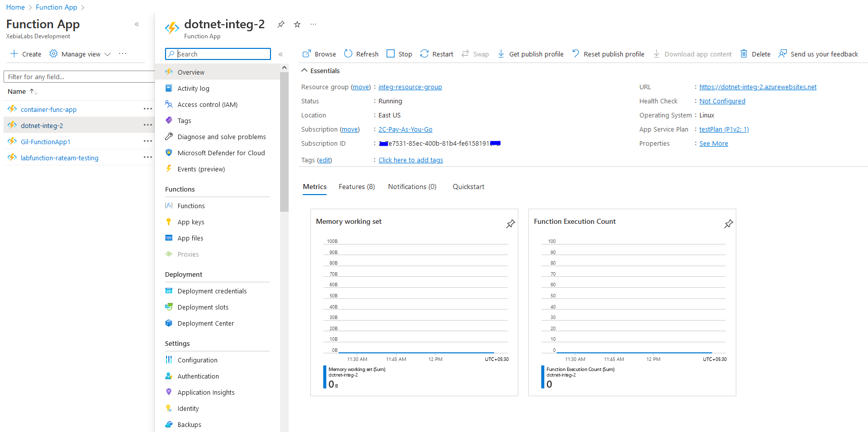Sort the list by Name column
The width and height of the screenshot is (868, 432).
point(22,91)
